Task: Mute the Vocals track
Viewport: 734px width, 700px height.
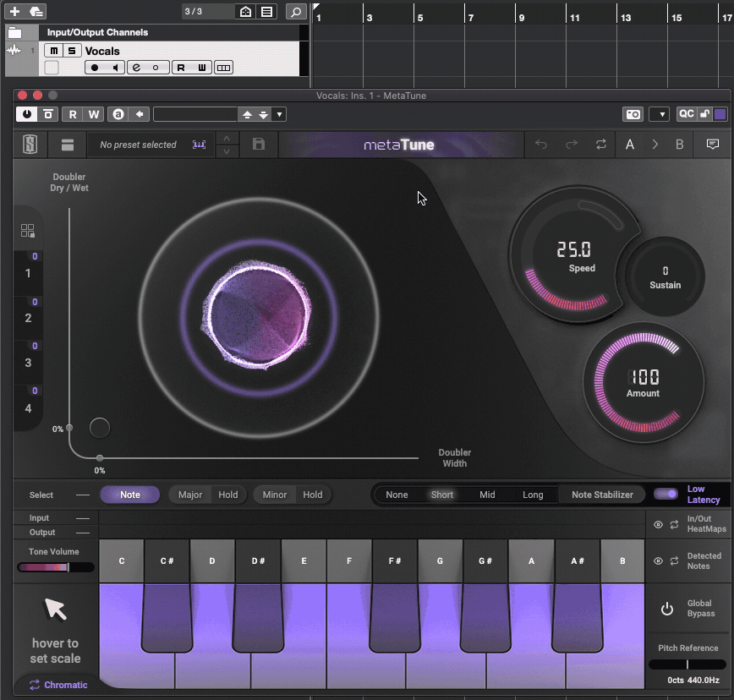Action: tap(54, 51)
